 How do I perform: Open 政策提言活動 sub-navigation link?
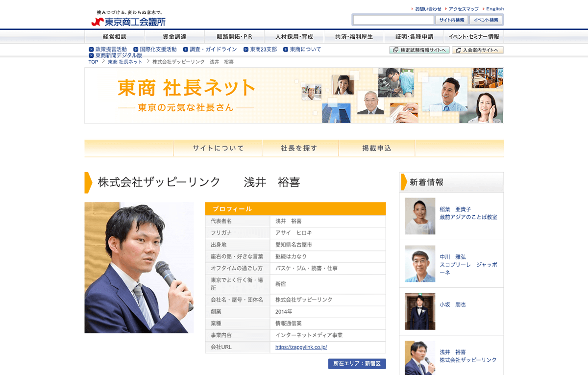pyautogui.click(x=111, y=50)
